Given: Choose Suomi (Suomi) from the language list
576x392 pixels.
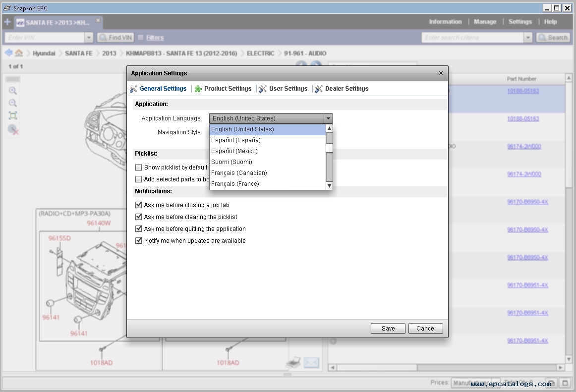Looking at the screenshot, I should click(268, 162).
